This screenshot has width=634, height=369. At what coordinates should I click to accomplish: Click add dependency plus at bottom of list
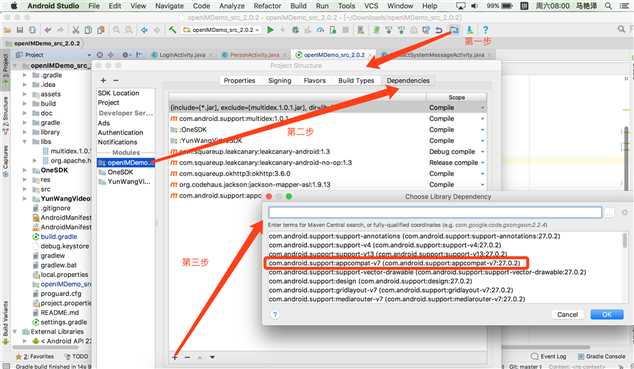pyautogui.click(x=175, y=357)
